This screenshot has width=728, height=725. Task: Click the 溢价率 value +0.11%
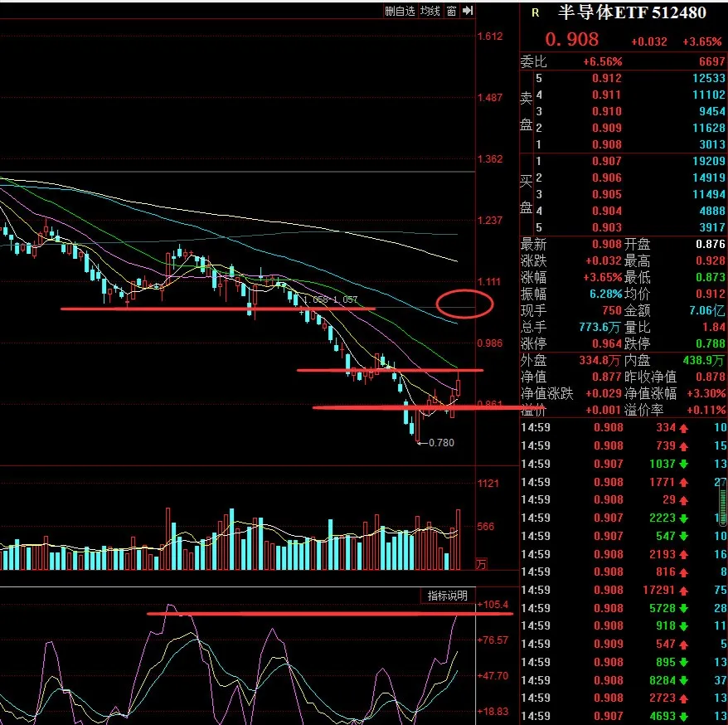[x=706, y=411]
